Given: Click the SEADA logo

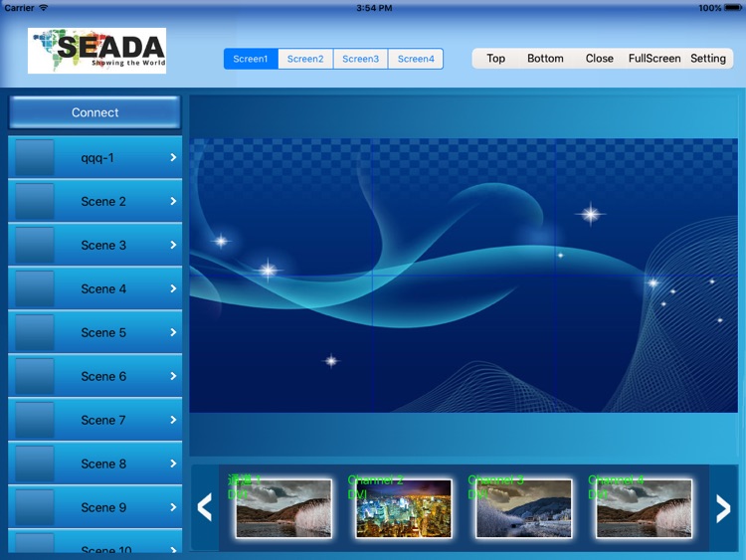Looking at the screenshot, I should (x=97, y=51).
